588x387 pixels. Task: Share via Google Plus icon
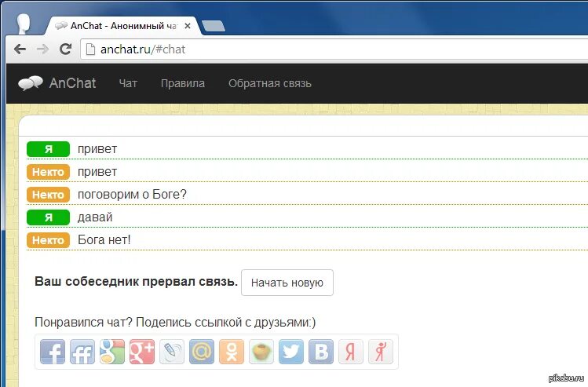pyautogui.click(x=142, y=352)
